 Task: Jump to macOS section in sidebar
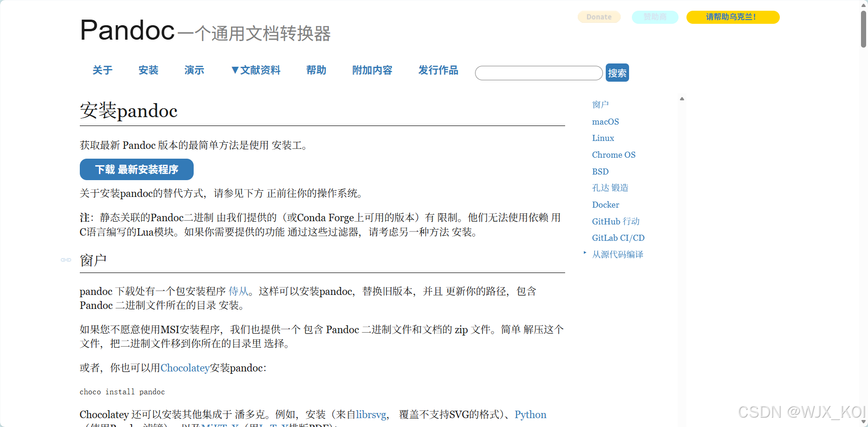click(605, 121)
